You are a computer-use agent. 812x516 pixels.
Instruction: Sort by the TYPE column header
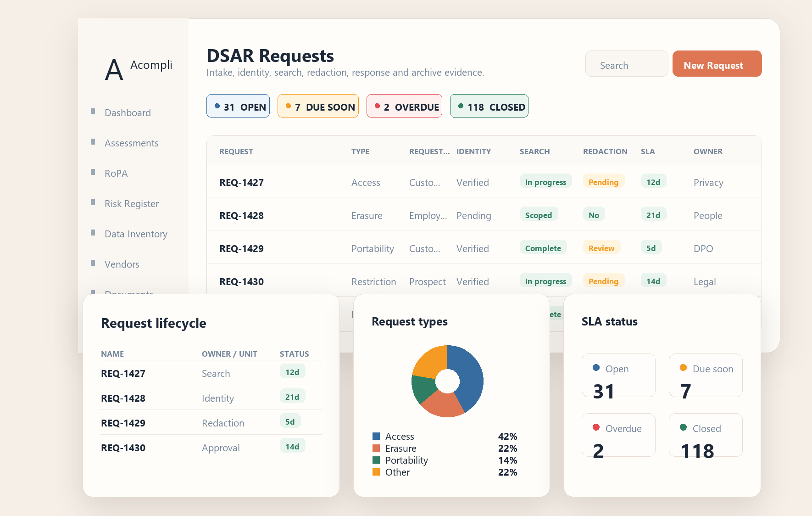[360, 151]
